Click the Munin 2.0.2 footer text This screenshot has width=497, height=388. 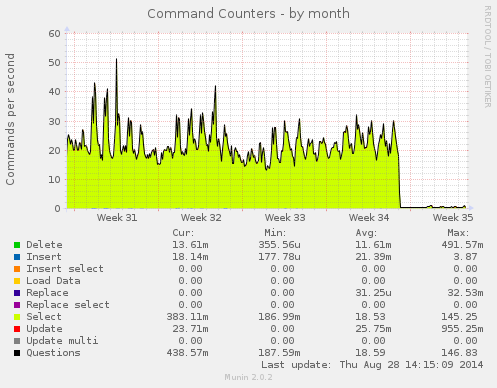[248, 377]
